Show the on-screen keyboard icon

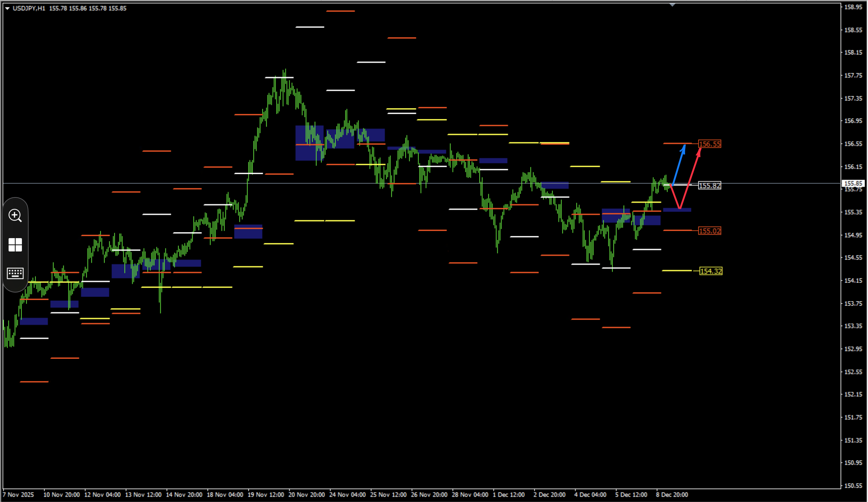(x=15, y=273)
